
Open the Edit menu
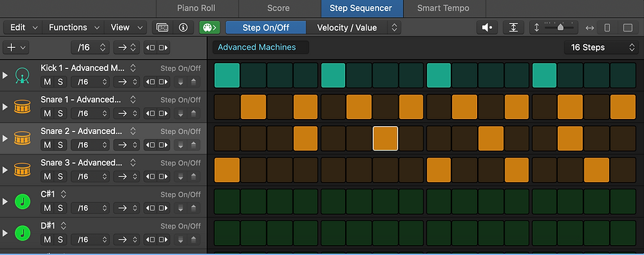(23, 28)
